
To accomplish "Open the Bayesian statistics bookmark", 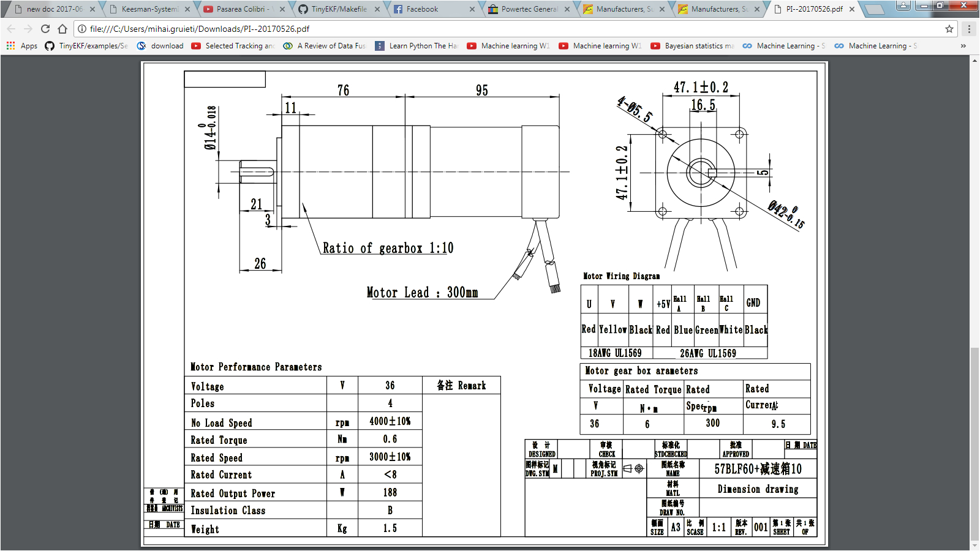I will click(x=692, y=45).
